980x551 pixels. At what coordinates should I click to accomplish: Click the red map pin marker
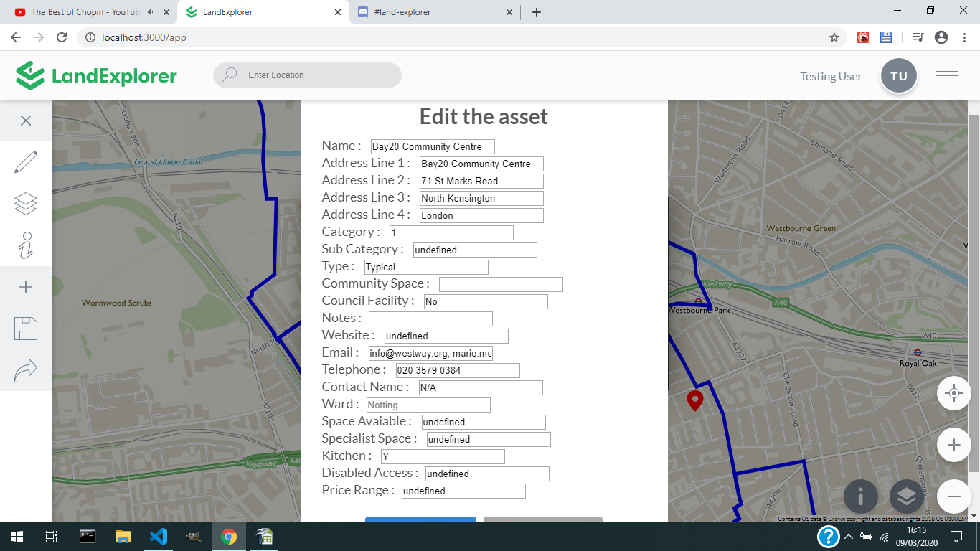694,400
